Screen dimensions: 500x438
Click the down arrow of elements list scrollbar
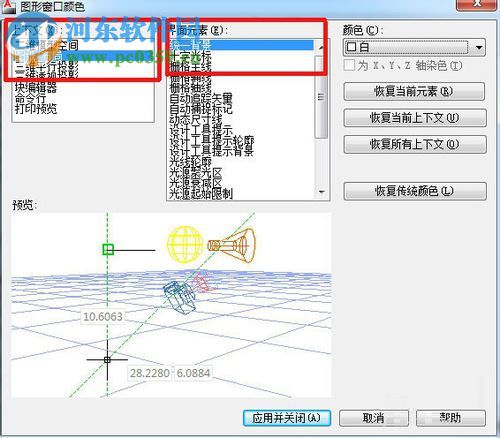click(x=321, y=192)
